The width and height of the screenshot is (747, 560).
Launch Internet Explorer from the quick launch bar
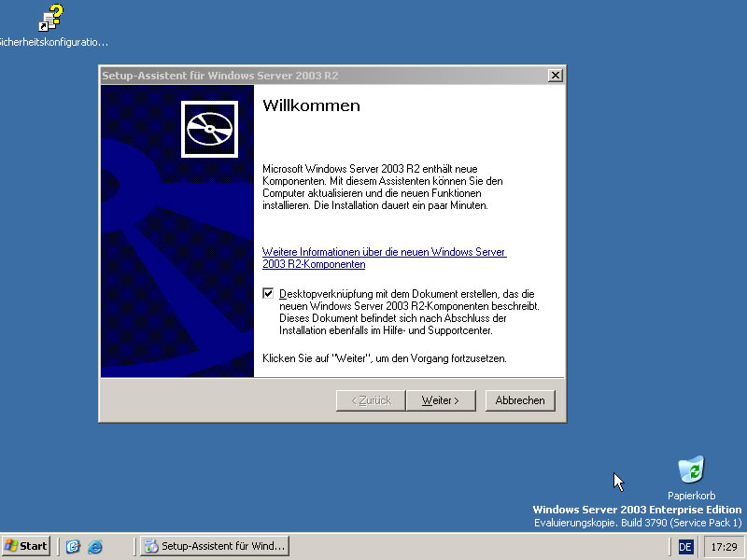pos(94,546)
